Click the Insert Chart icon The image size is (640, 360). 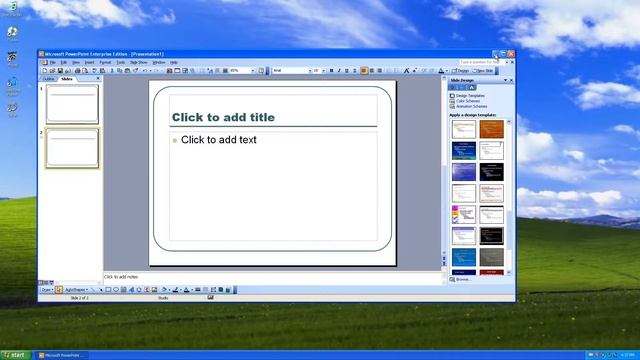(169, 71)
